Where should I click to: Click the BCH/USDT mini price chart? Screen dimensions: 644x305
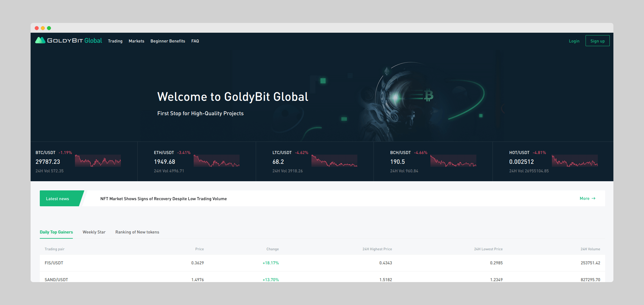click(453, 161)
